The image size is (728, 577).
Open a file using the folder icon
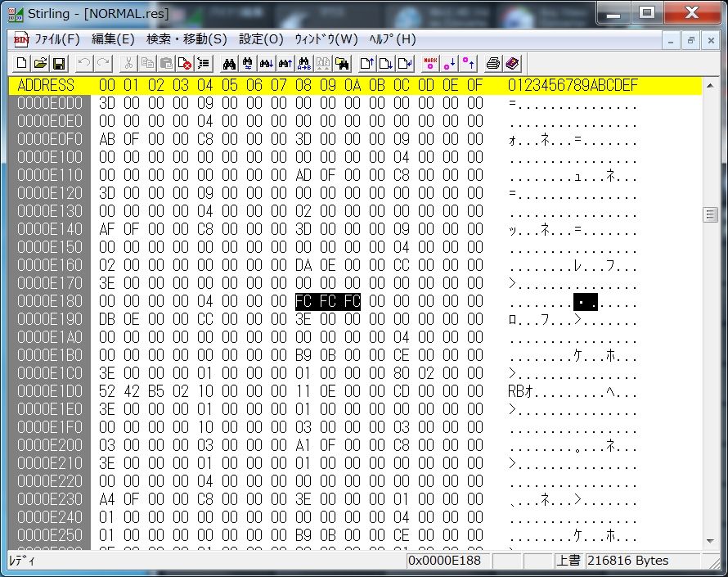[x=39, y=63]
